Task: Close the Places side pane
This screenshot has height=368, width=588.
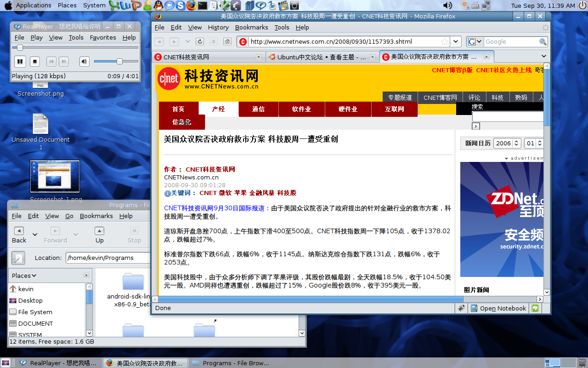Action: pyautogui.click(x=86, y=276)
